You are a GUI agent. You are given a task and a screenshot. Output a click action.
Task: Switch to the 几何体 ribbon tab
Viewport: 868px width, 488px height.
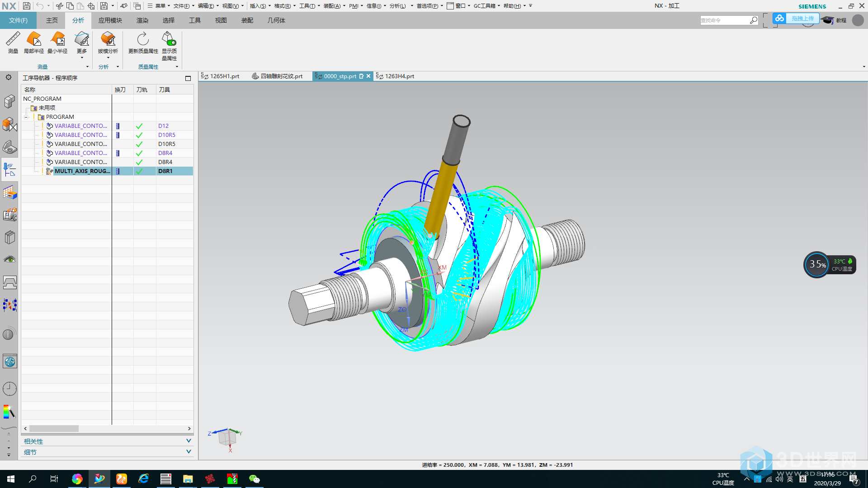276,20
